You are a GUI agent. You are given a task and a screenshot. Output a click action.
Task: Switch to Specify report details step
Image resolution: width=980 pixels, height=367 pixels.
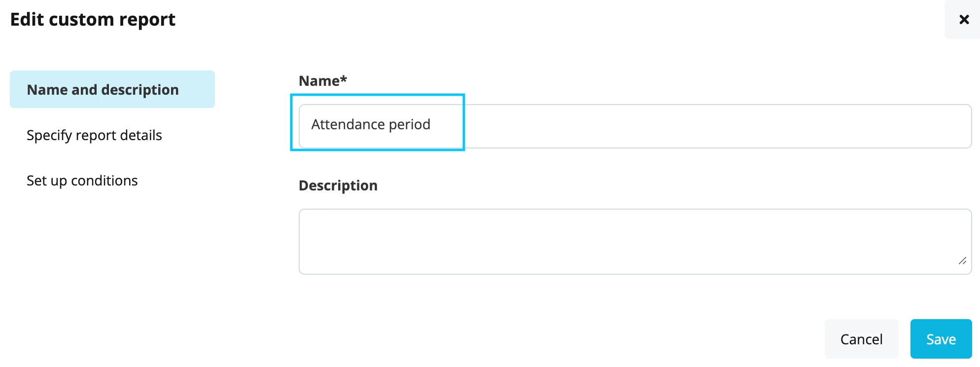click(x=94, y=135)
